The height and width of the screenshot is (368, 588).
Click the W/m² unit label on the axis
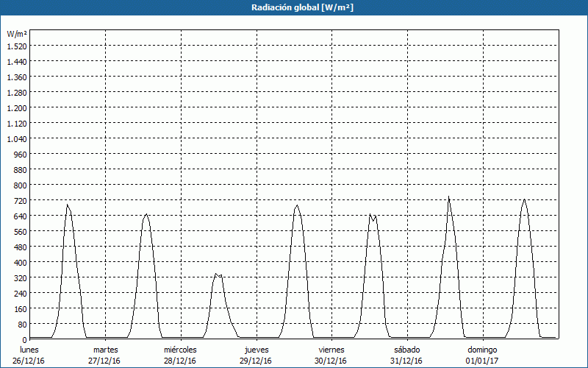click(17, 34)
